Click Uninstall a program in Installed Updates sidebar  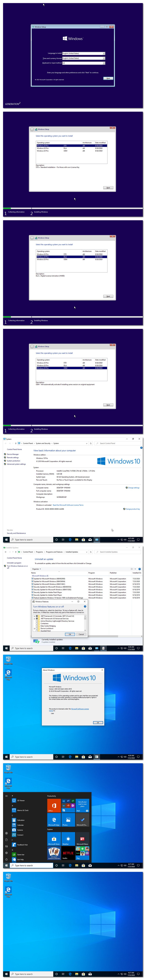14,563
